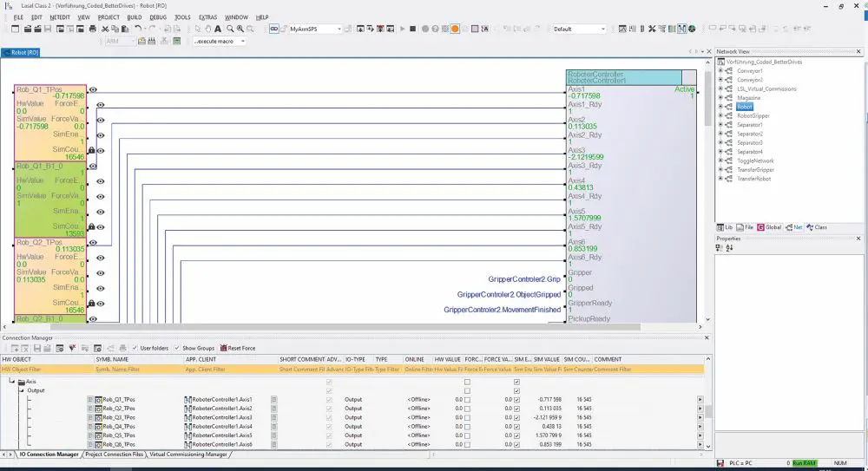Click the undo arrow icon
This screenshot has height=471, width=868.
coord(138,29)
